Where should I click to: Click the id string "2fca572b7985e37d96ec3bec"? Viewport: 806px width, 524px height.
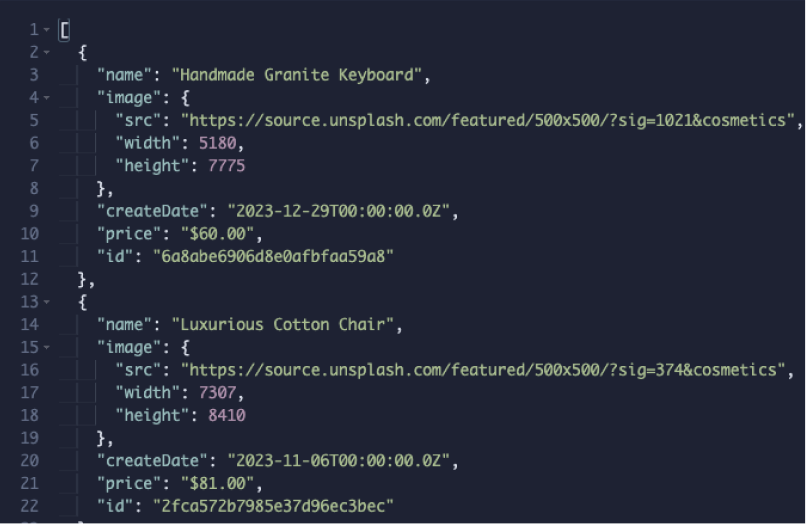pyautogui.click(x=272, y=507)
